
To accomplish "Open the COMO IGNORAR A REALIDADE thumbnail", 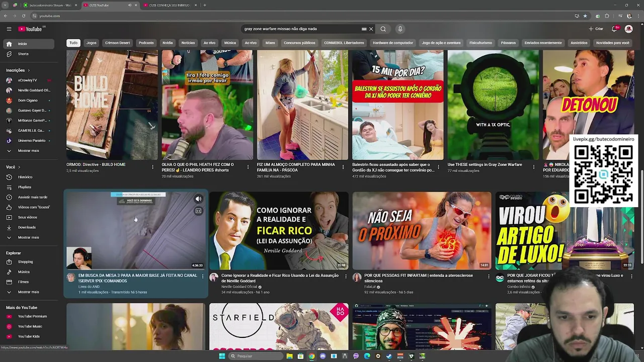I will coord(279,230).
